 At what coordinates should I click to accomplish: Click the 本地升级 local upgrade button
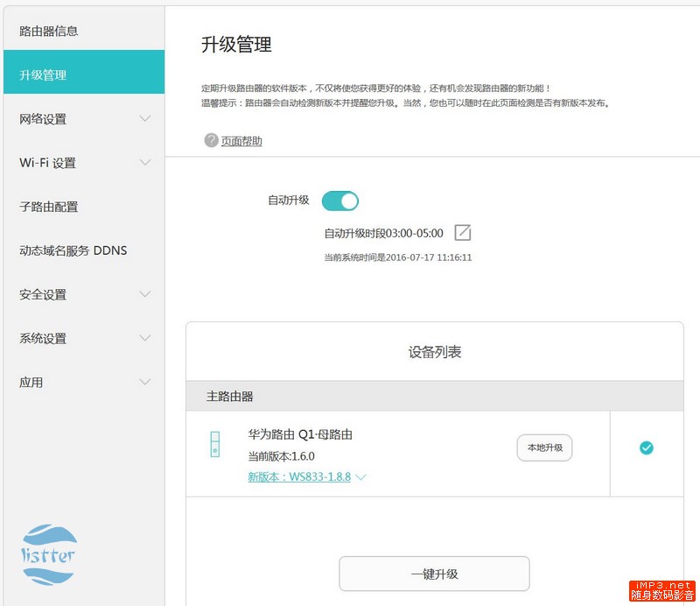[x=544, y=447]
